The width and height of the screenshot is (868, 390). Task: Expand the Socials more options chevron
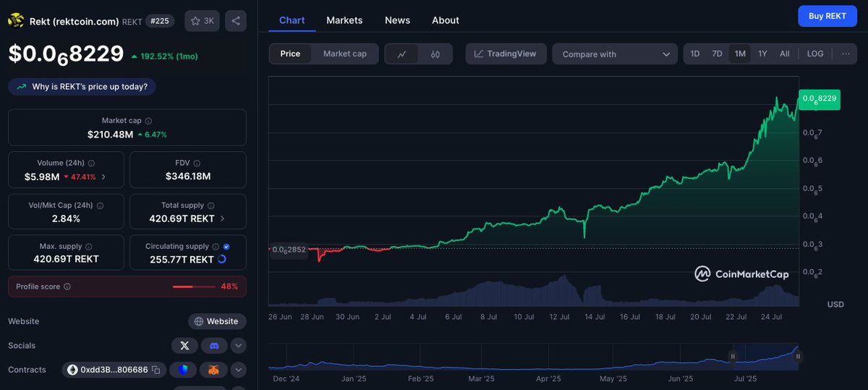click(x=239, y=346)
